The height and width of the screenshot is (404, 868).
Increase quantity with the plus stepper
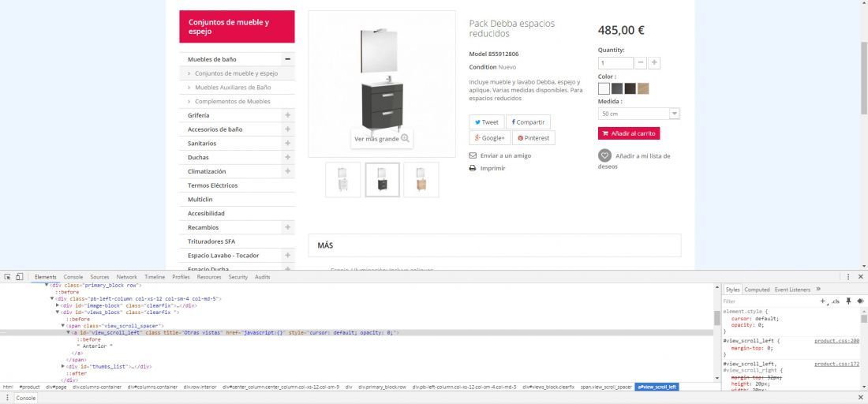[654, 63]
